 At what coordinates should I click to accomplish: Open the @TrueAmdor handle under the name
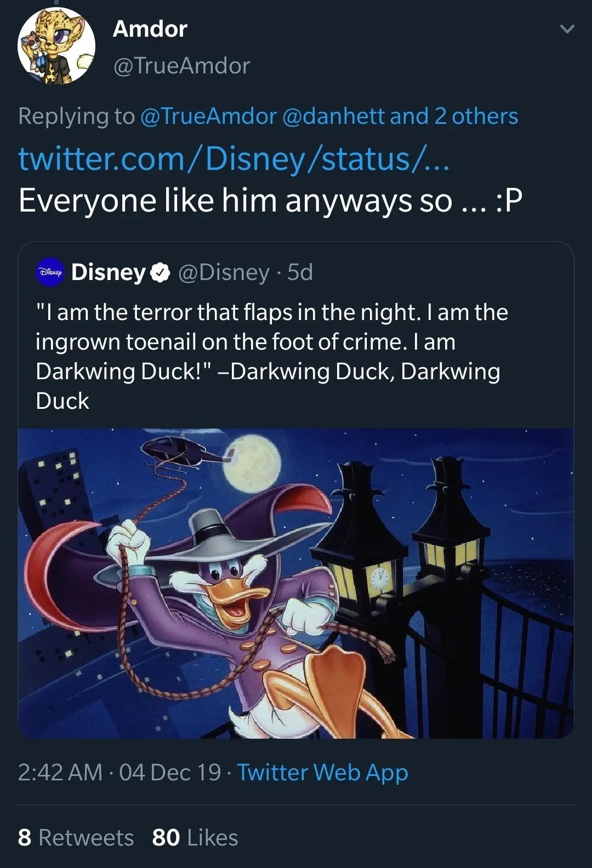pos(181,66)
